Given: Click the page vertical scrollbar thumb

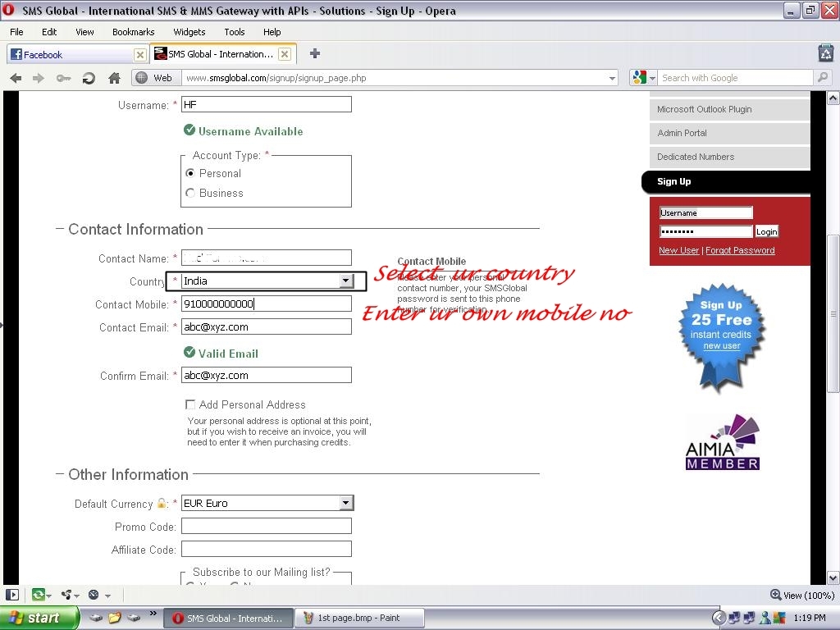Looking at the screenshot, I should click(833, 313).
